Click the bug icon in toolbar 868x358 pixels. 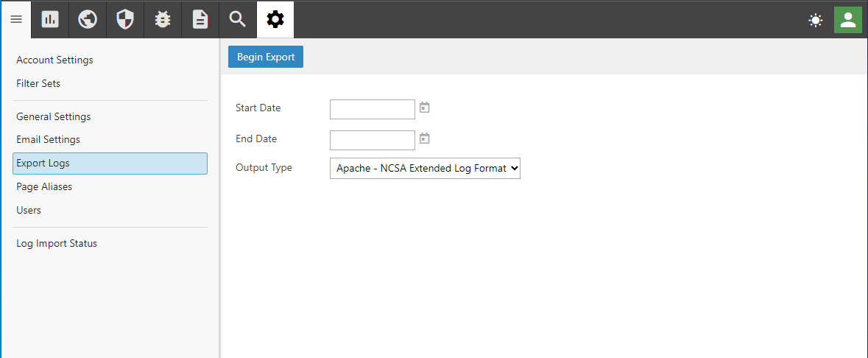pos(163,19)
